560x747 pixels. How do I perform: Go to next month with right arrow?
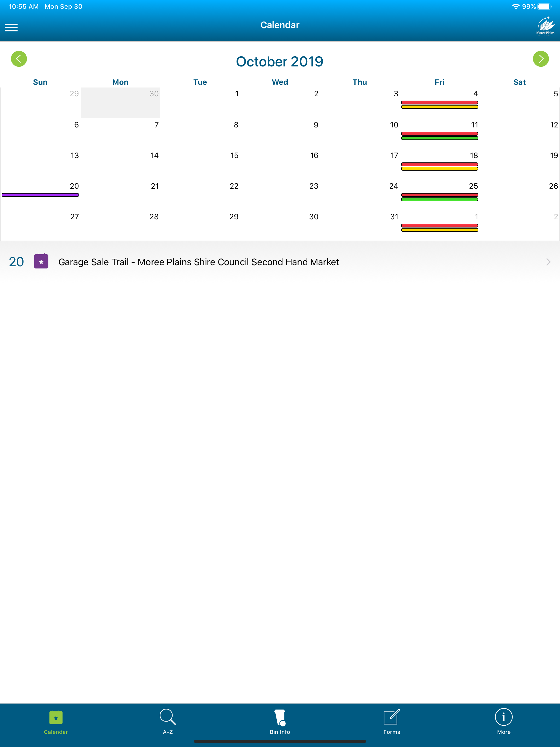[541, 59]
